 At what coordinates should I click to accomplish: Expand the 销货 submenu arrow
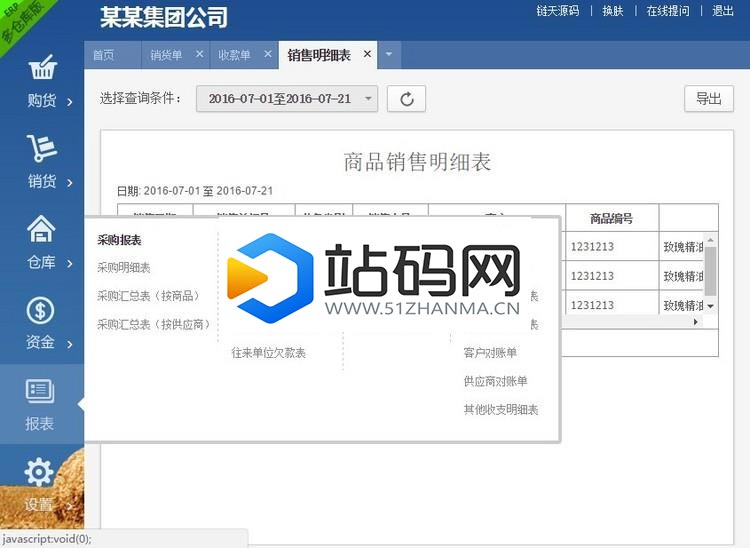point(70,183)
